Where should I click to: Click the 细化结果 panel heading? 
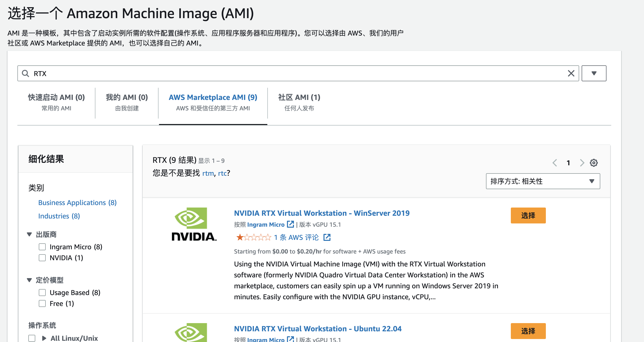[x=46, y=159]
